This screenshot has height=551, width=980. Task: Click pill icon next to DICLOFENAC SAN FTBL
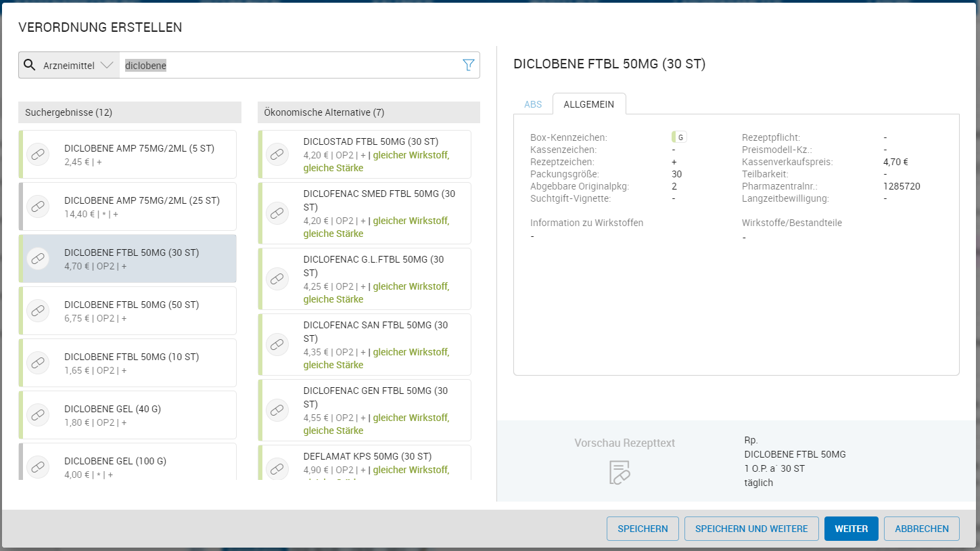(x=277, y=345)
